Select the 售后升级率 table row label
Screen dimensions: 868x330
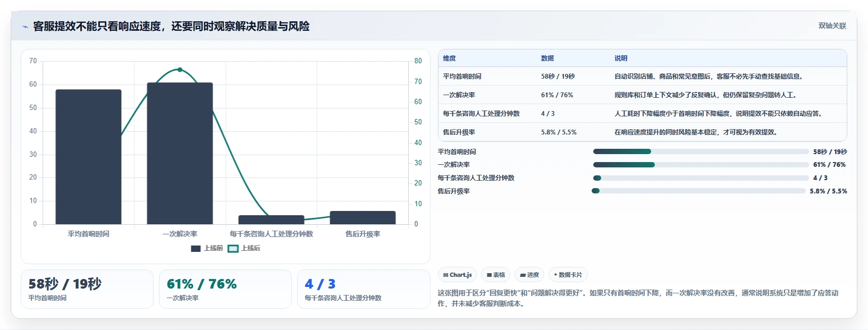(459, 132)
